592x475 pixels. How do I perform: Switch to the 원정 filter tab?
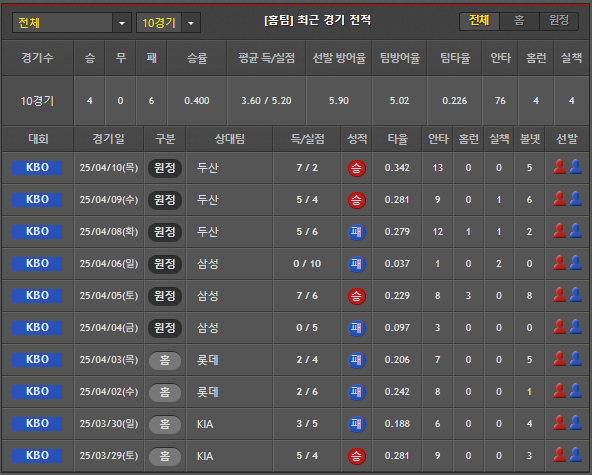(559, 21)
